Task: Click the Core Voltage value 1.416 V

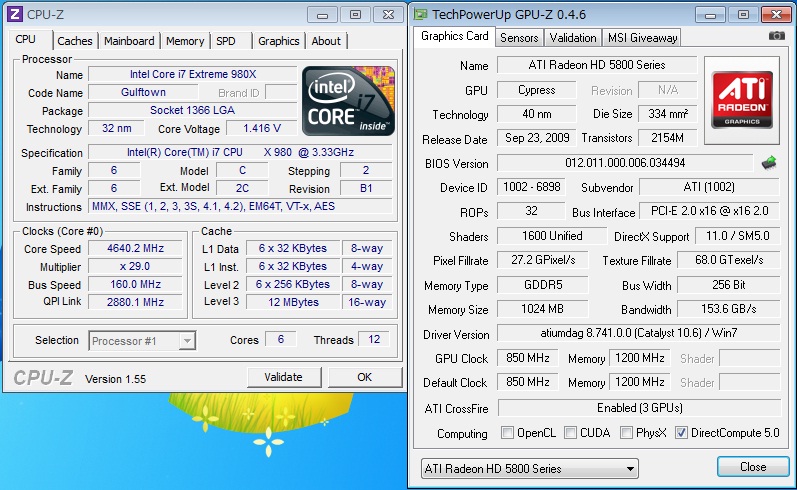Action: tap(262, 129)
